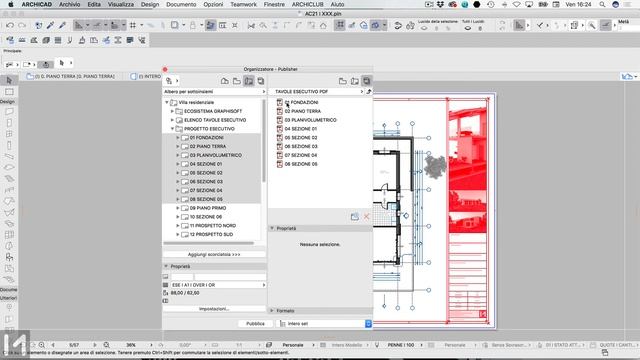Select '11 PROSPETTO NORD' layout in tree
The image size is (640, 360).
coord(213,226)
